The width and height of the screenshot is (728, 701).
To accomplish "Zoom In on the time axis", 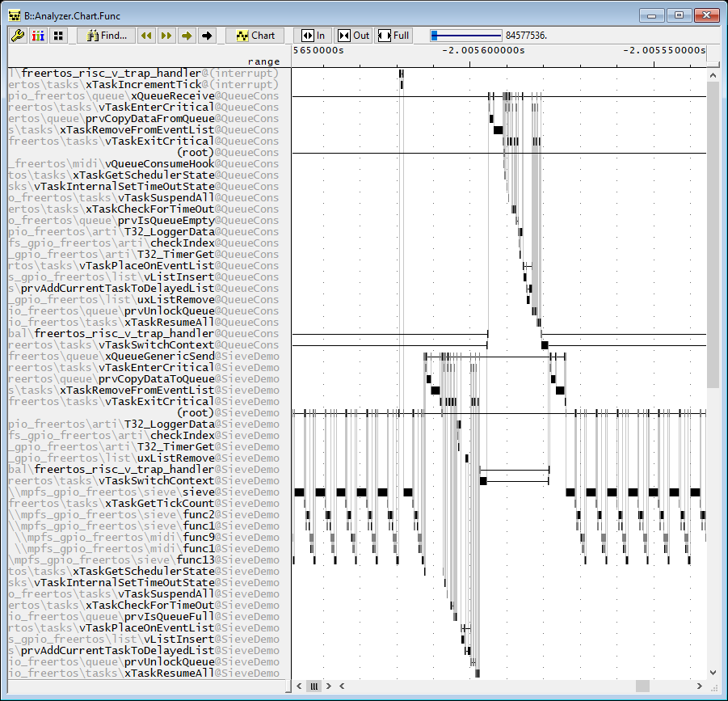I will click(313, 36).
